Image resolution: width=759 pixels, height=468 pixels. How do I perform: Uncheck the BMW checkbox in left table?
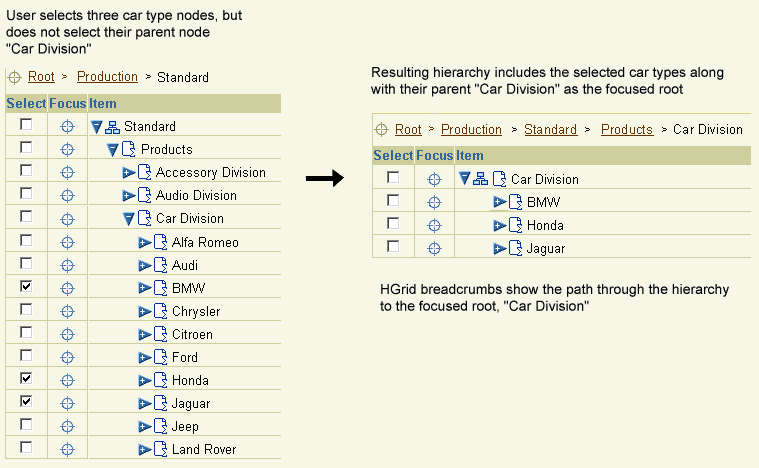tap(26, 287)
